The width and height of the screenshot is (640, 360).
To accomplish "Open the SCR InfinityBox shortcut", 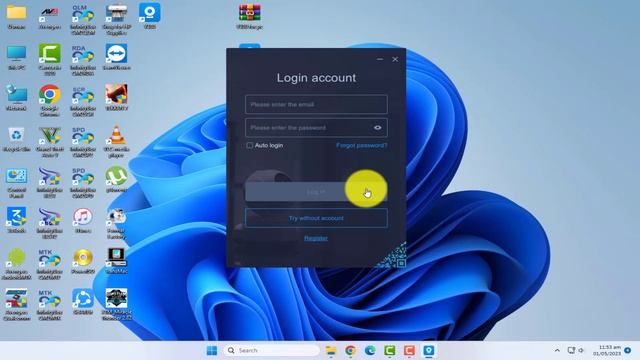I will 83,101.
